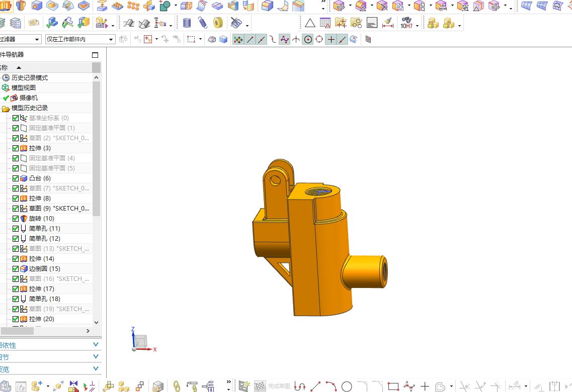
Task: Uncheck the 简单孔 (18) feature checkbox
Action: 15,299
